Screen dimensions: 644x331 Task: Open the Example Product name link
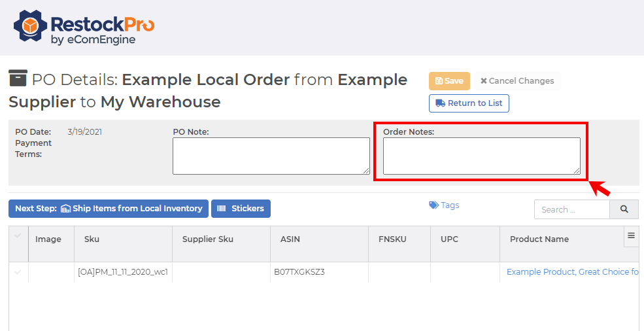572,272
